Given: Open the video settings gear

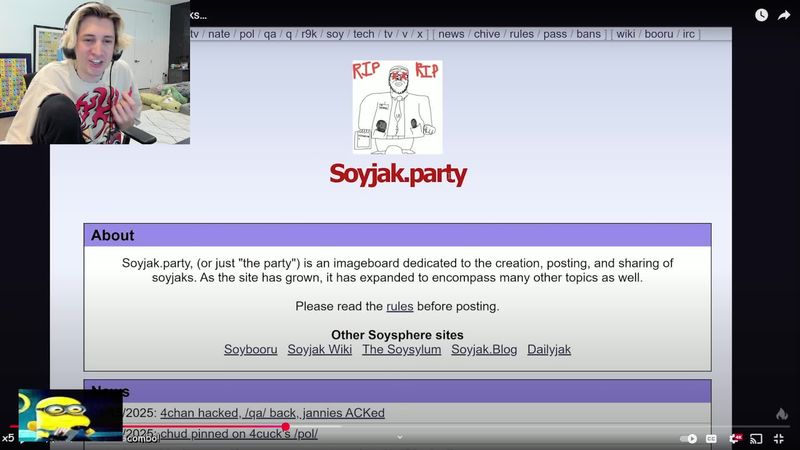Looking at the screenshot, I should click(735, 438).
